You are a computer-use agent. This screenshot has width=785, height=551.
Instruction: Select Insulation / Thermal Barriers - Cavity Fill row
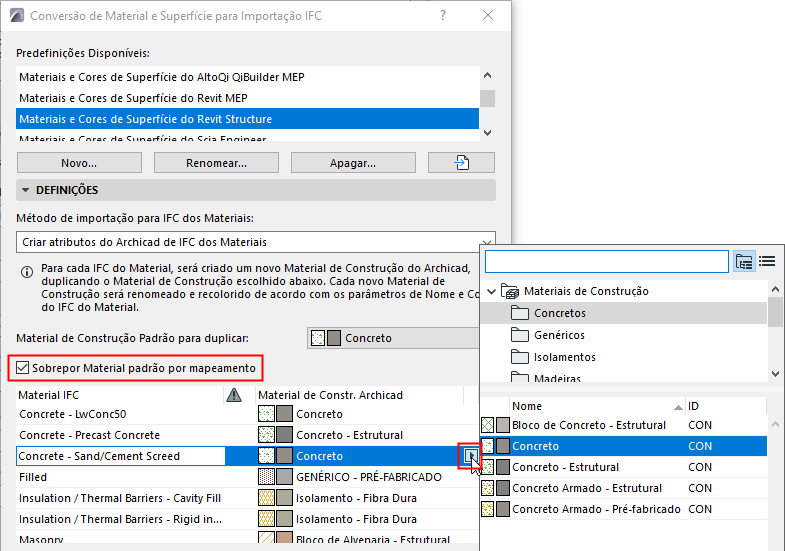tap(120, 498)
